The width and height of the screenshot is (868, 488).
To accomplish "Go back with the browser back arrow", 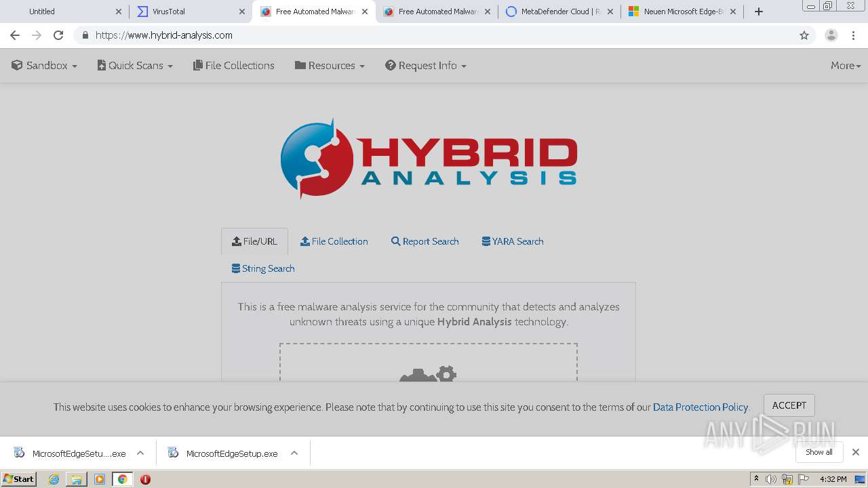I will [x=15, y=35].
